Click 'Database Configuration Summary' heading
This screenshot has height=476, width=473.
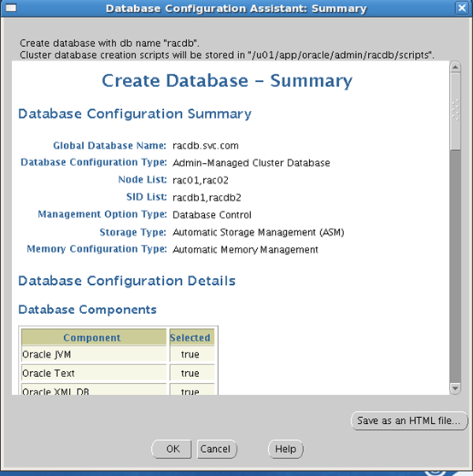[x=135, y=113]
